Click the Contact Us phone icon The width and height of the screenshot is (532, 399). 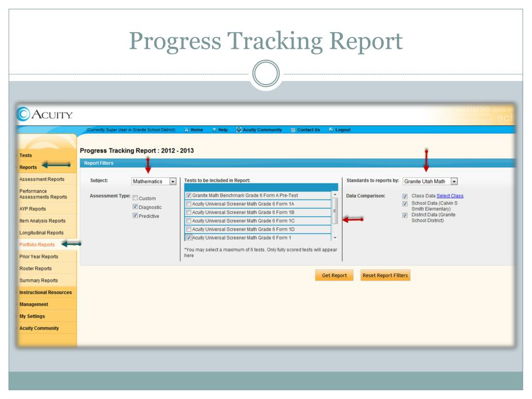pos(293,130)
